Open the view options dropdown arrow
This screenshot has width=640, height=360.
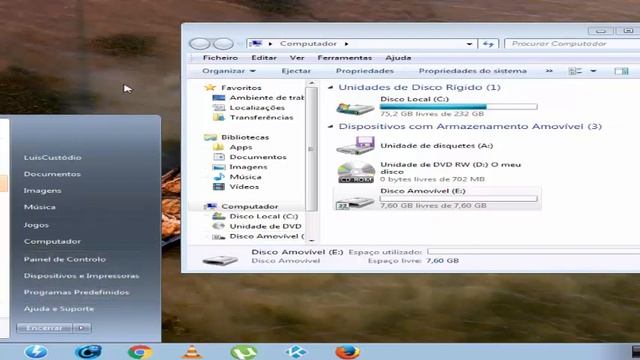tap(593, 71)
